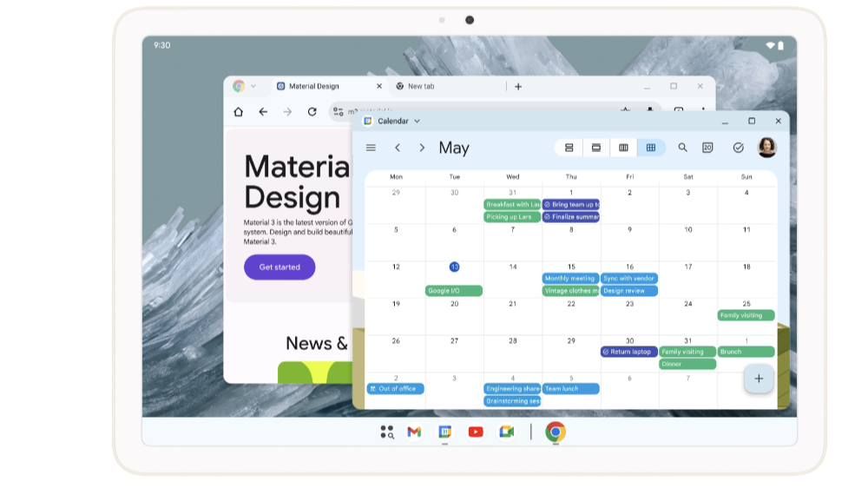This screenshot has height=488, width=868.
Task: Open the Finalize summary task
Action: point(571,217)
